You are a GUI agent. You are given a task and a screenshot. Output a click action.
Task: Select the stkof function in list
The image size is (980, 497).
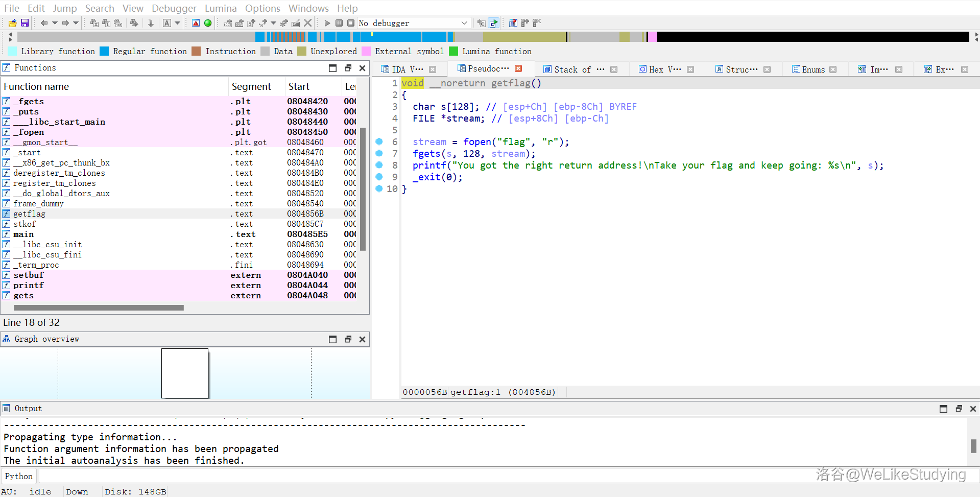tap(25, 224)
